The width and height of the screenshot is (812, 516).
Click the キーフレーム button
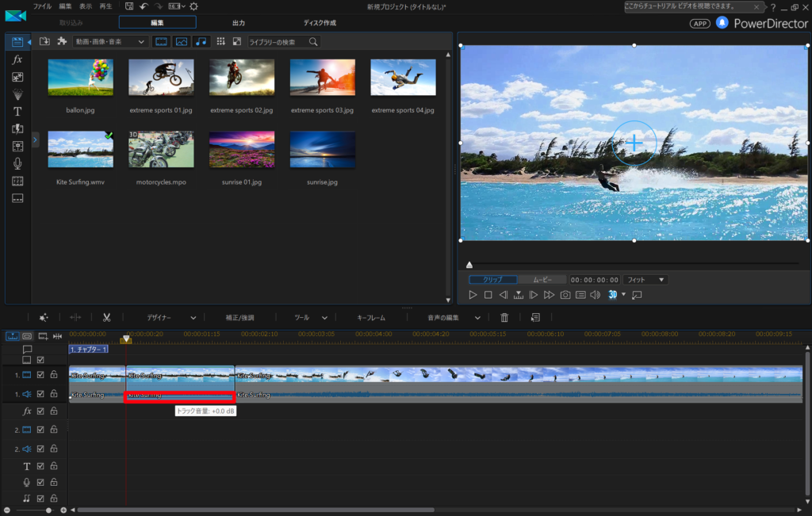pyautogui.click(x=371, y=317)
